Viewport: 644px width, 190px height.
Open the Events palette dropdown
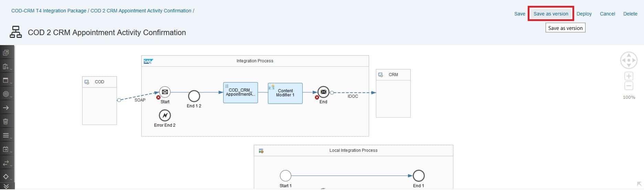6,94
